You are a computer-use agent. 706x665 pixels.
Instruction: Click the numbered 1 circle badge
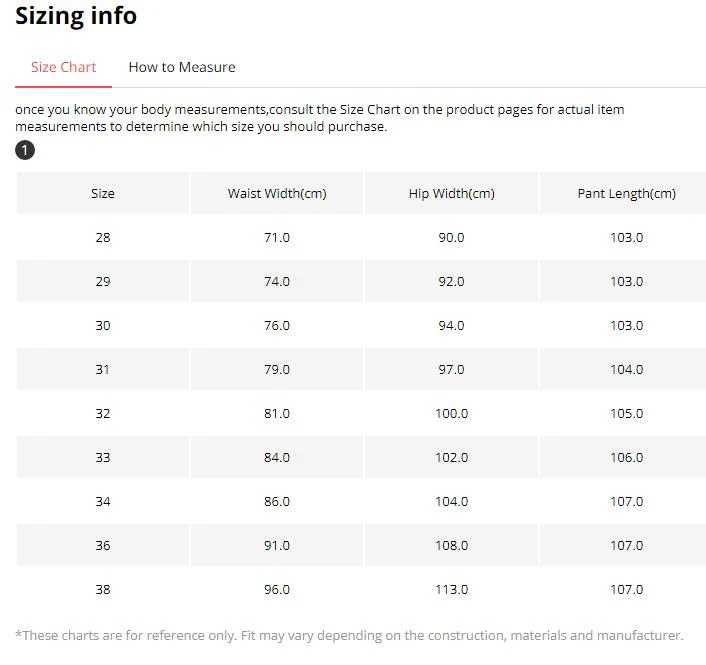point(25,150)
